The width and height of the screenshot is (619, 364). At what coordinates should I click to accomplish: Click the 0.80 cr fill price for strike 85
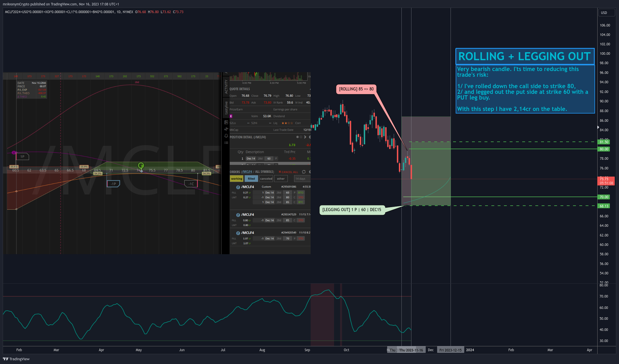[247, 220]
